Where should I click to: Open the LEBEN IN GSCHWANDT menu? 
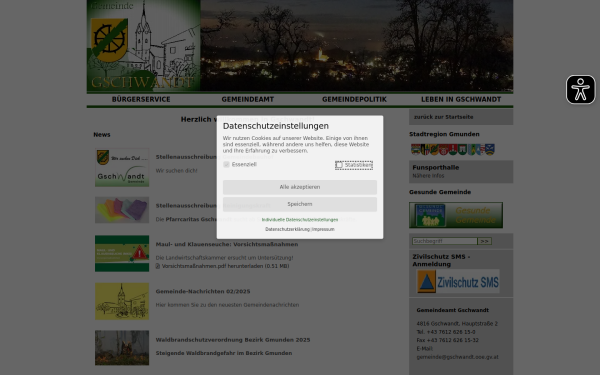461,99
